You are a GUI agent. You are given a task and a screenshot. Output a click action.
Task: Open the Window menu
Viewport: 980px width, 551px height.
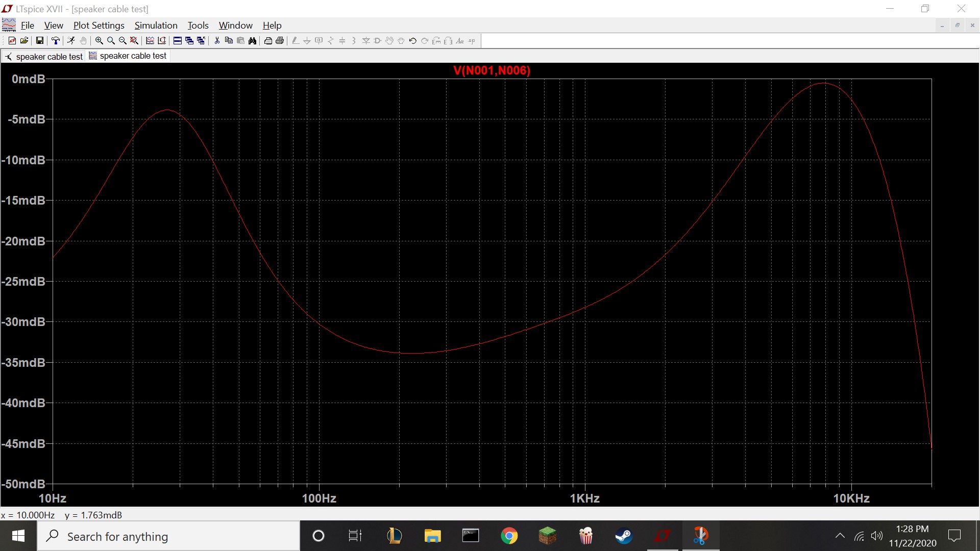235,26
